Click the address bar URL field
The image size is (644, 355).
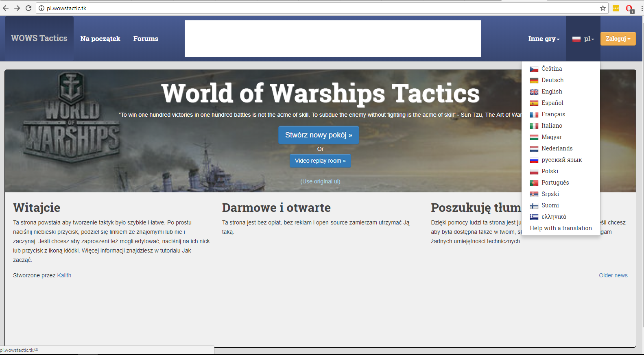pos(285,8)
